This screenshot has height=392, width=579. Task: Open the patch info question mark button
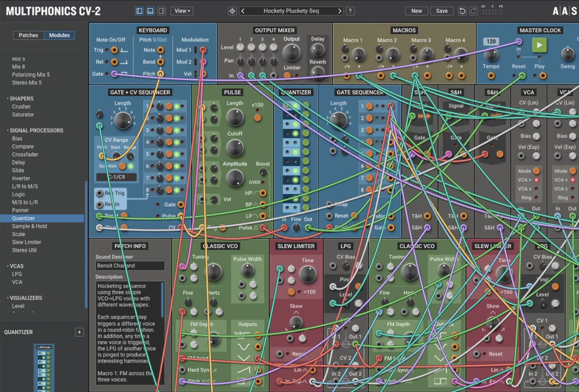[x=350, y=11]
